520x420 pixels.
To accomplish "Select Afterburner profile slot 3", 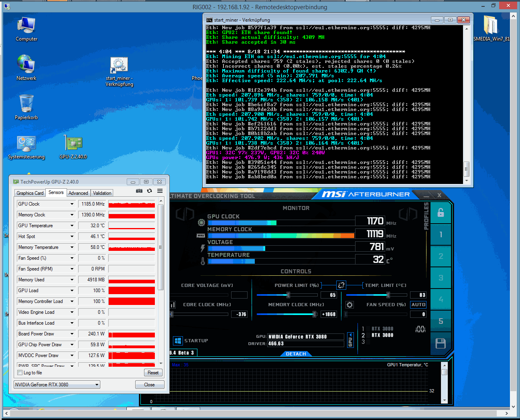I will point(441,278).
